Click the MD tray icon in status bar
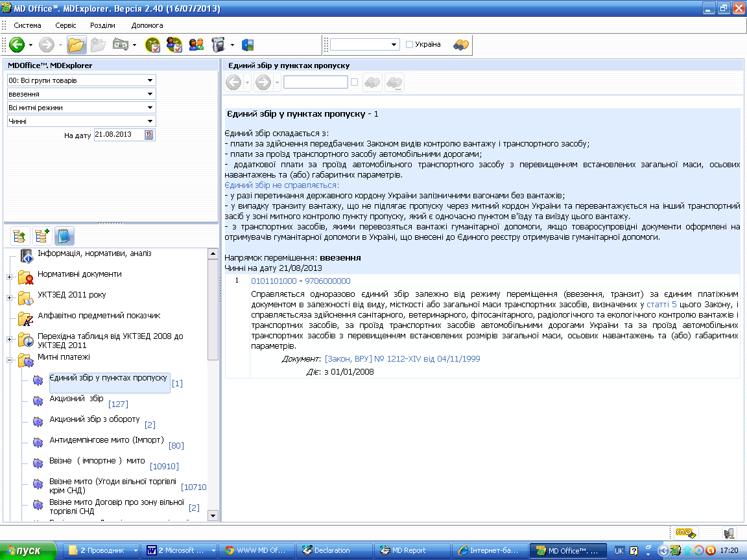The image size is (747, 560). (x=686, y=533)
